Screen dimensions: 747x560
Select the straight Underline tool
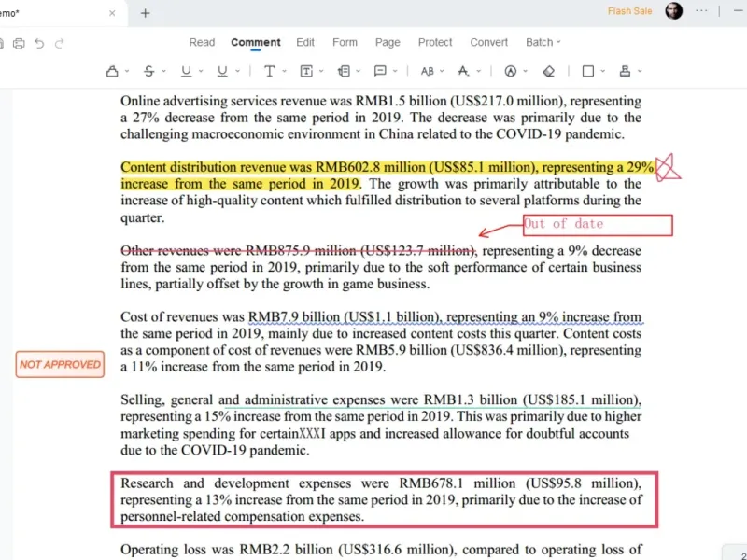(186, 72)
